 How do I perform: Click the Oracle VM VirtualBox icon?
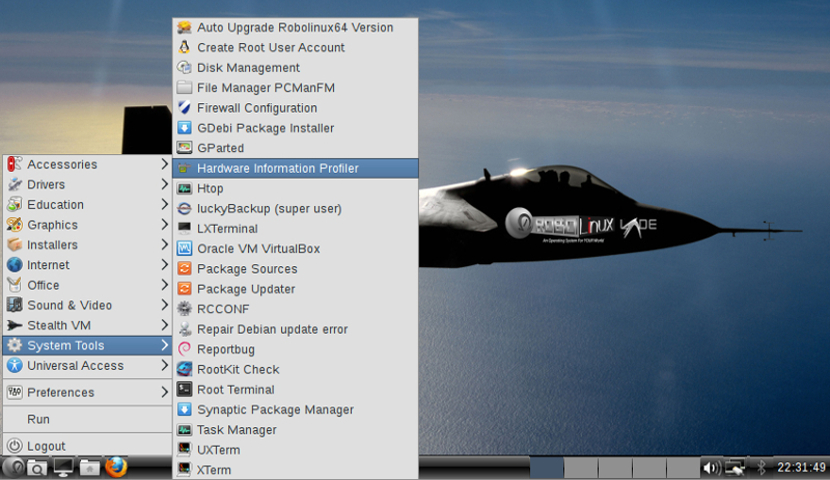[x=184, y=249]
